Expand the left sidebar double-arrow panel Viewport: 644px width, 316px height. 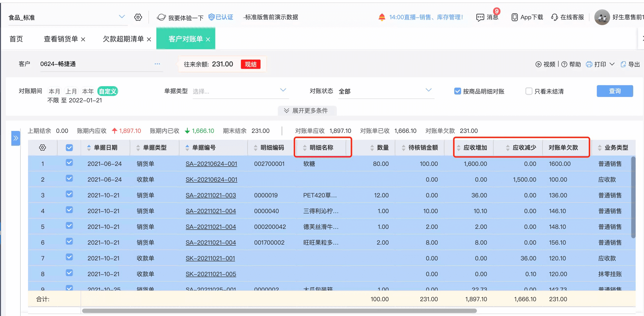15,138
